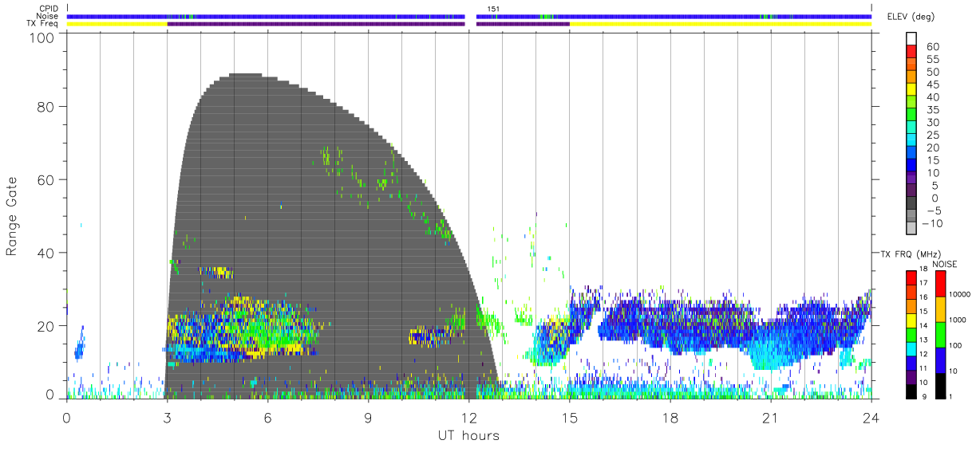
Task: Pick yellow TX FRQ segment between 14 and 15
Action: point(911,320)
